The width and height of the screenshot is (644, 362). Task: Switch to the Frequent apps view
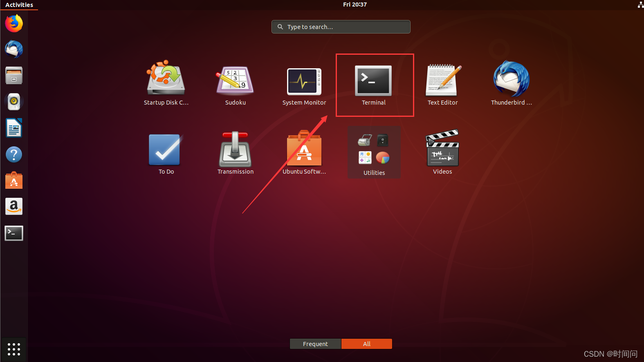coord(315,344)
